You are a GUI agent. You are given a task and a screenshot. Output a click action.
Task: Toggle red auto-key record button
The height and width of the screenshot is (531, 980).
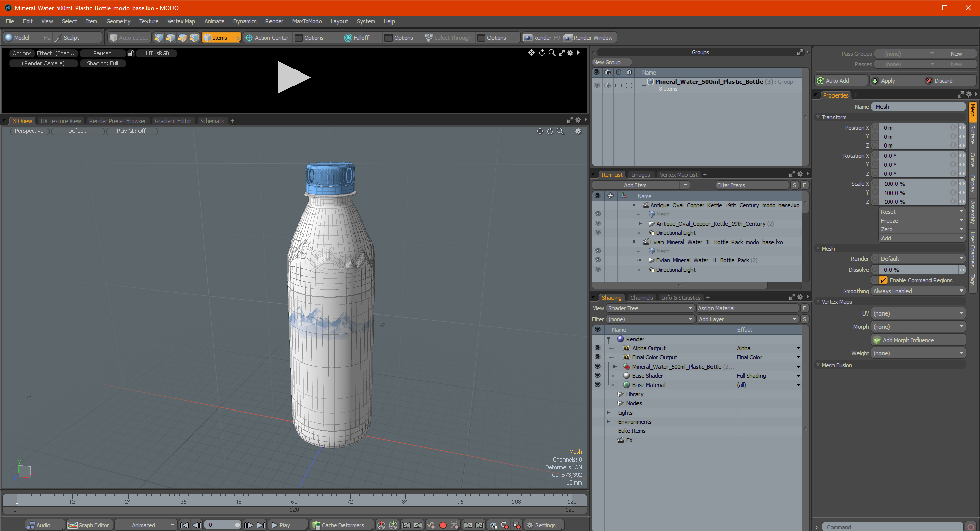click(443, 525)
